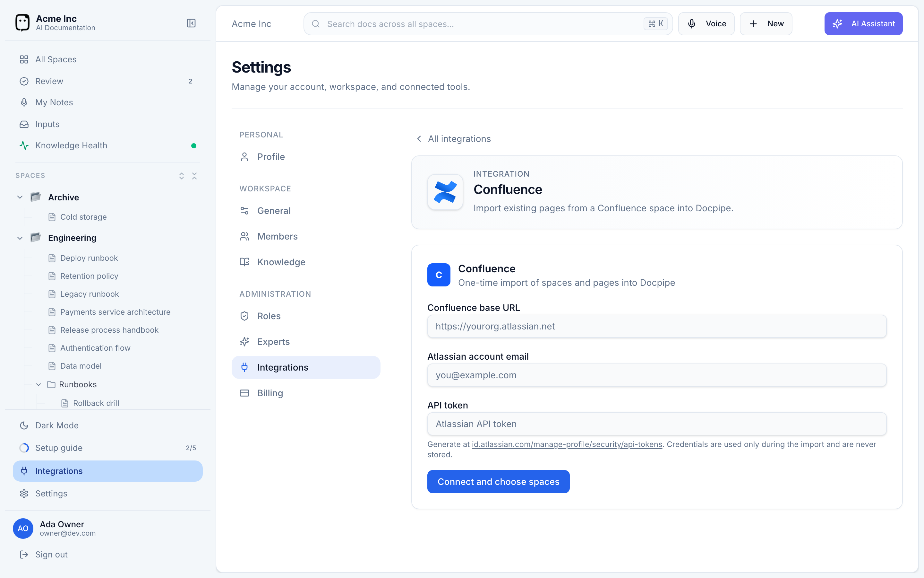Click Knowledge Health green status dot

click(x=193, y=146)
